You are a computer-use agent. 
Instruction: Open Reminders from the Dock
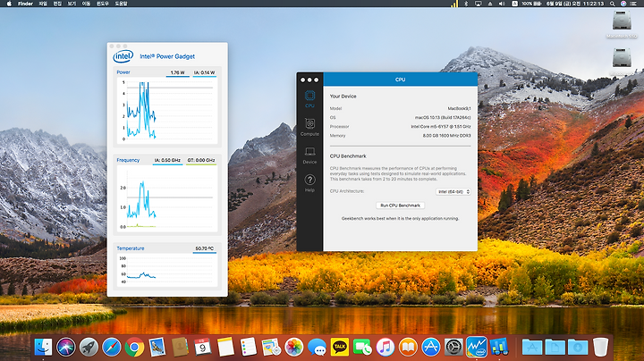(248, 347)
